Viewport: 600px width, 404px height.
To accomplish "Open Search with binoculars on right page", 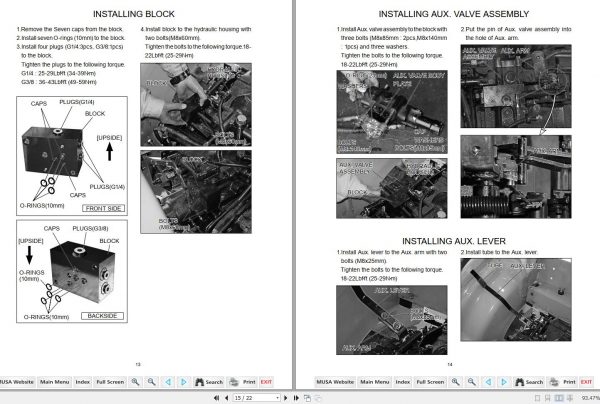I will [x=529, y=382].
